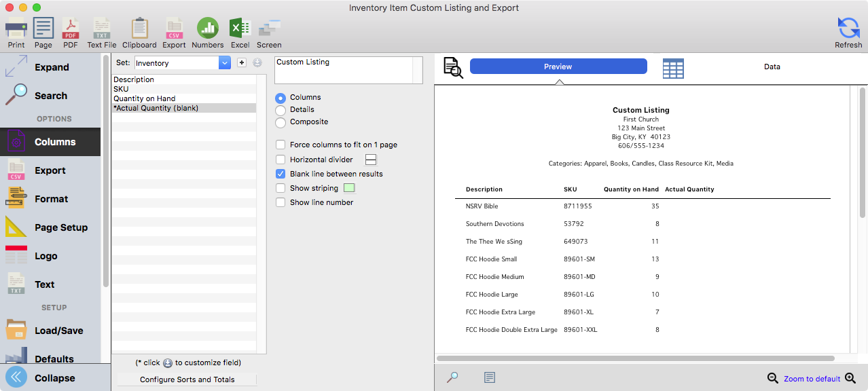
Task: Click the Print toolbar icon
Action: point(16,29)
